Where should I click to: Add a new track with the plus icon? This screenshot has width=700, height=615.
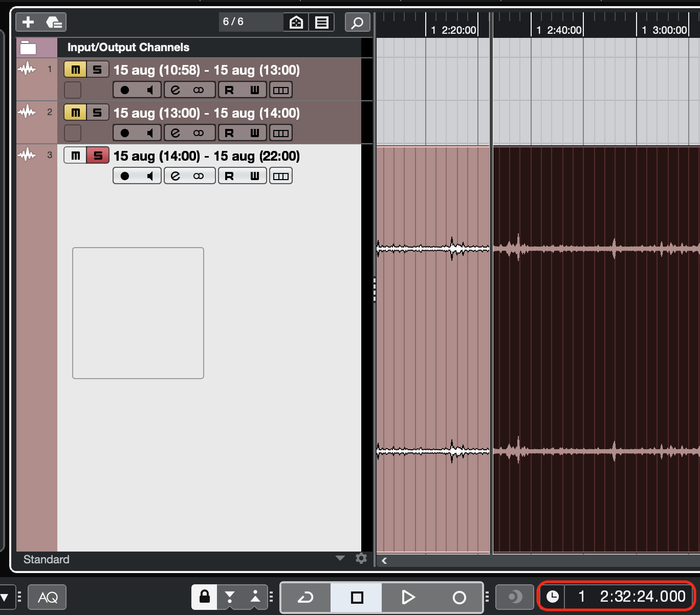(28, 22)
